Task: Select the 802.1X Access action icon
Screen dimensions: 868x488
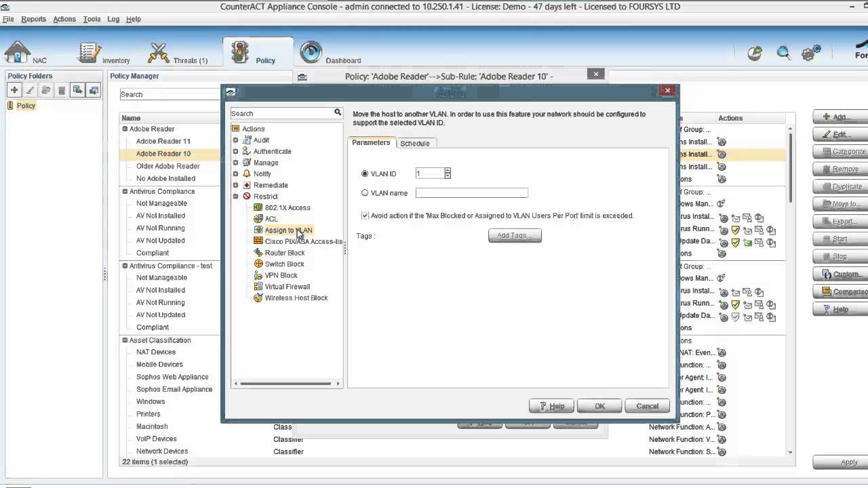Action: click(x=258, y=207)
